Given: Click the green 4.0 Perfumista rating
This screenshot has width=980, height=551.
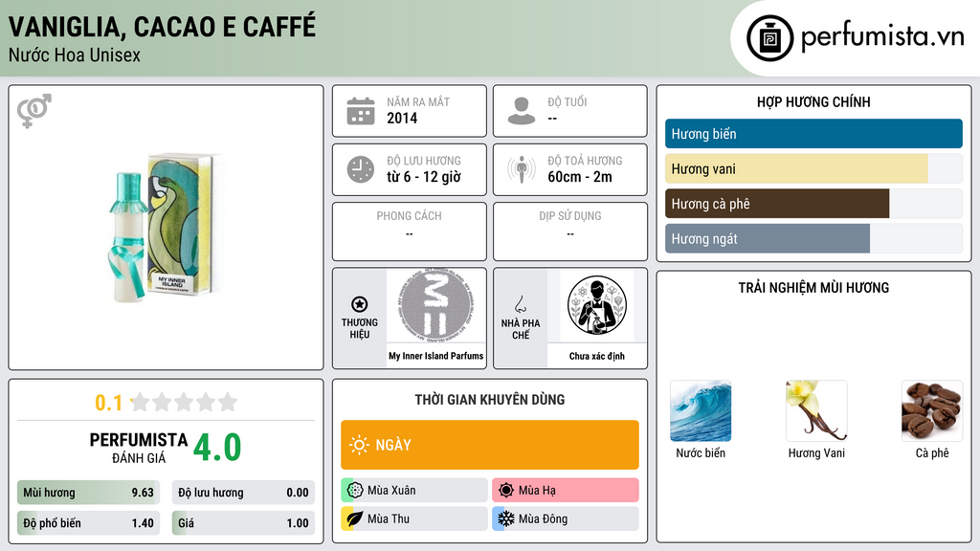Looking at the screenshot, I should (x=217, y=448).
